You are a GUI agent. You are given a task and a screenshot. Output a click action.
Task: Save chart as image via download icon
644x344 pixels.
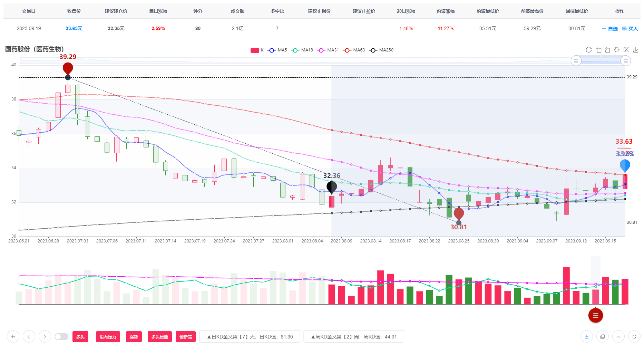(x=636, y=50)
